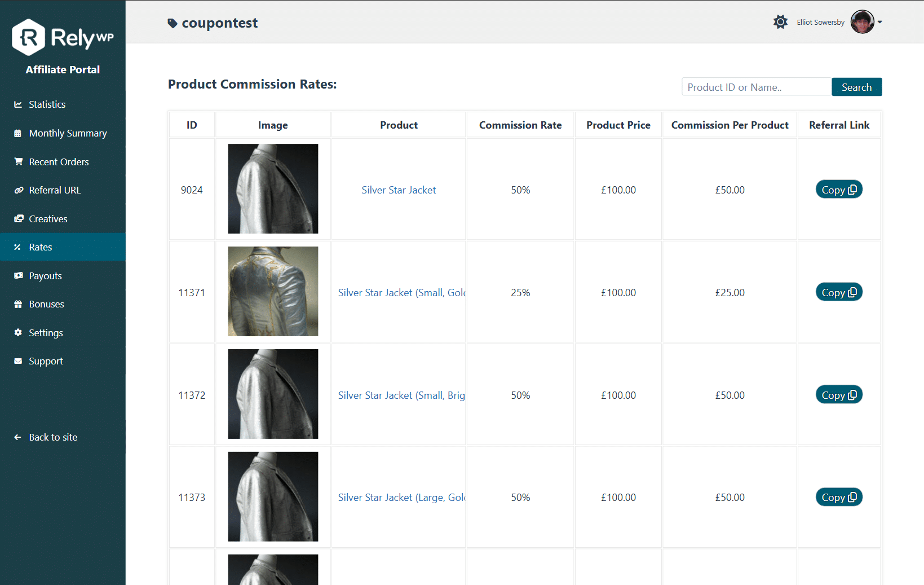Click the Back to site link

point(63,437)
